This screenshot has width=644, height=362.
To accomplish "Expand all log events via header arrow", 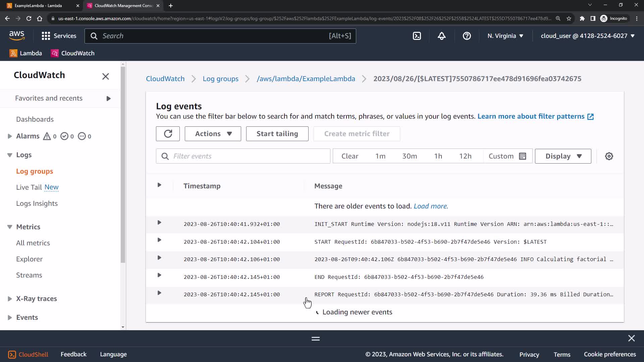I will 159,185.
